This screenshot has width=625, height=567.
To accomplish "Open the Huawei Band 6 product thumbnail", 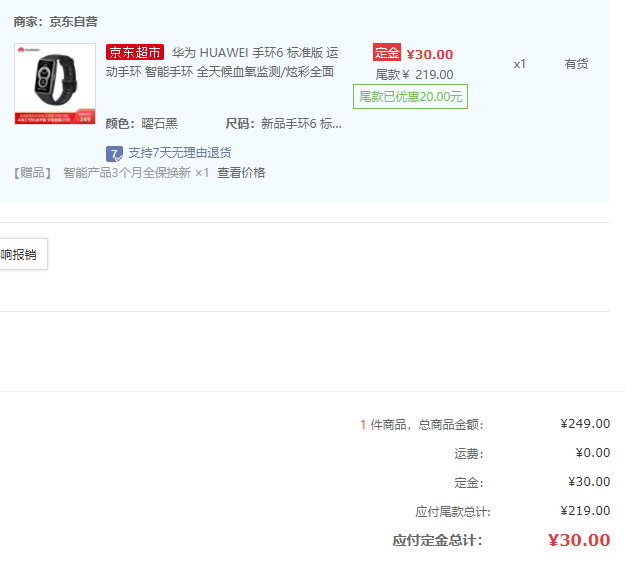I will pos(55,84).
